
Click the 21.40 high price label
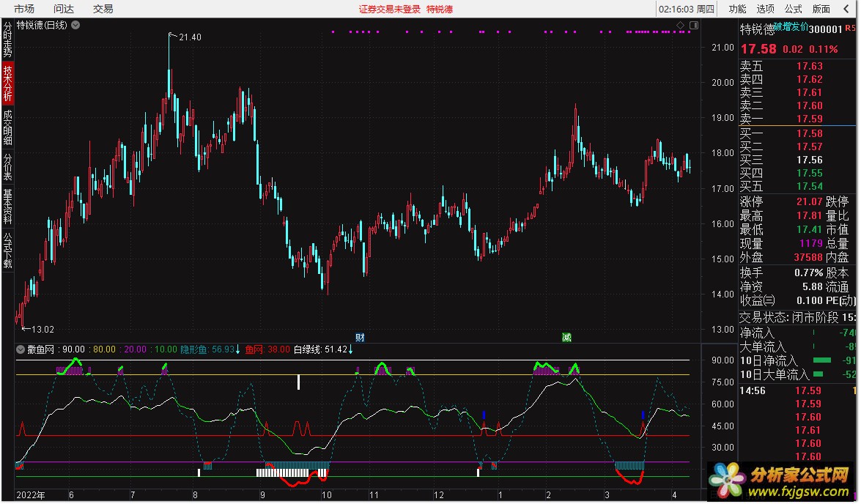click(190, 37)
